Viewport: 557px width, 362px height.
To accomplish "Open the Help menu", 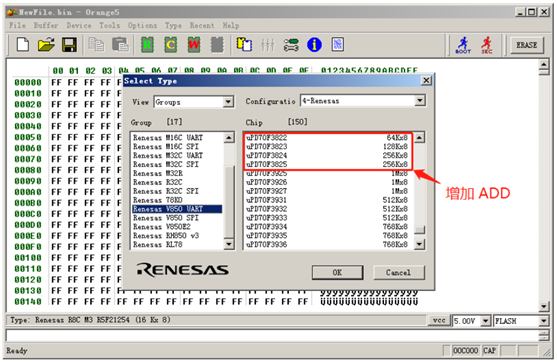I will click(231, 25).
